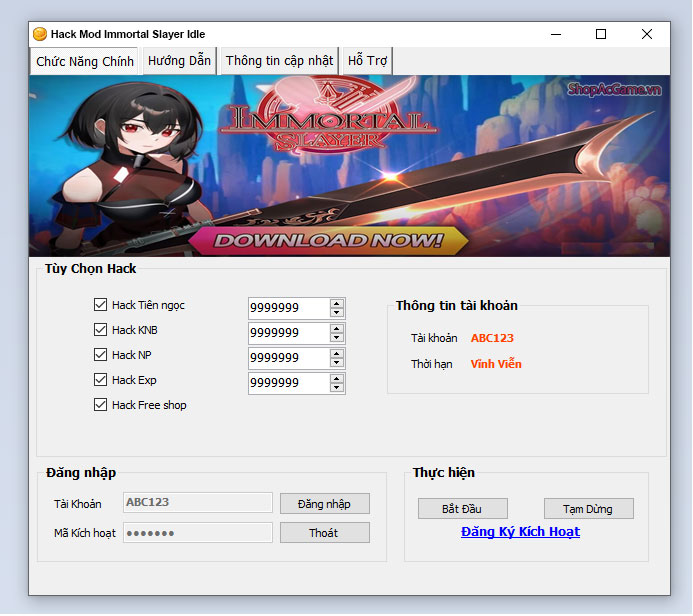Disable the Hack Exp checkbox

[100, 380]
